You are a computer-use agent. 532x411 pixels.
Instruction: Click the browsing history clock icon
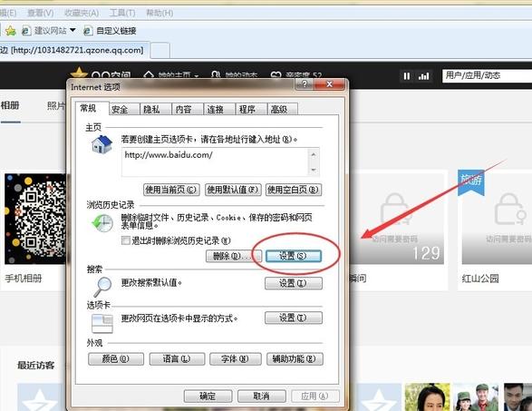pyautogui.click(x=102, y=223)
